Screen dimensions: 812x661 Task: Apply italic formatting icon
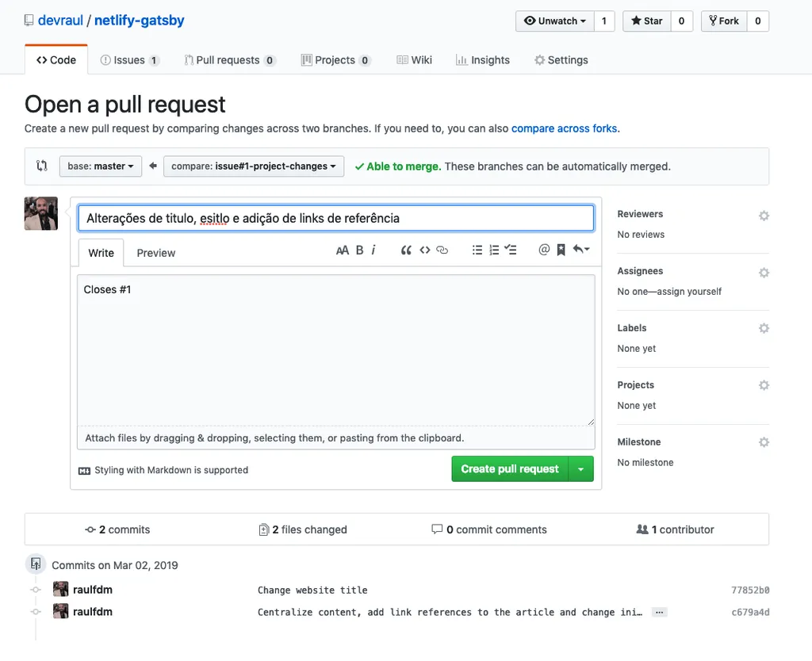(x=373, y=250)
